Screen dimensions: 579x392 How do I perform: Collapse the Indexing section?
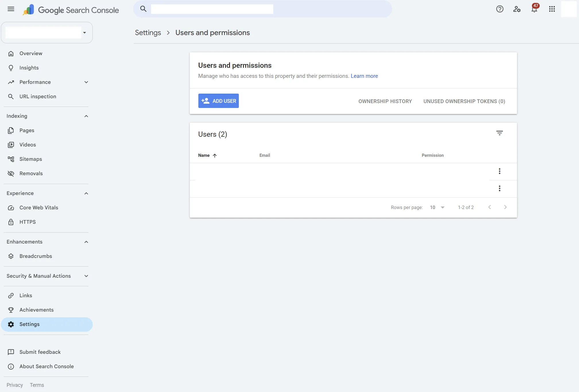coord(86,116)
